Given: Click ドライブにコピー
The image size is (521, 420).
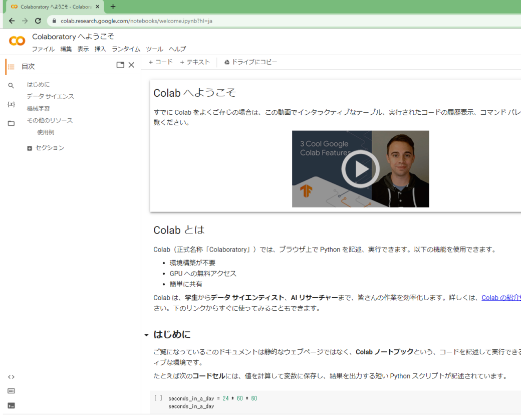Looking at the screenshot, I should pos(250,62).
